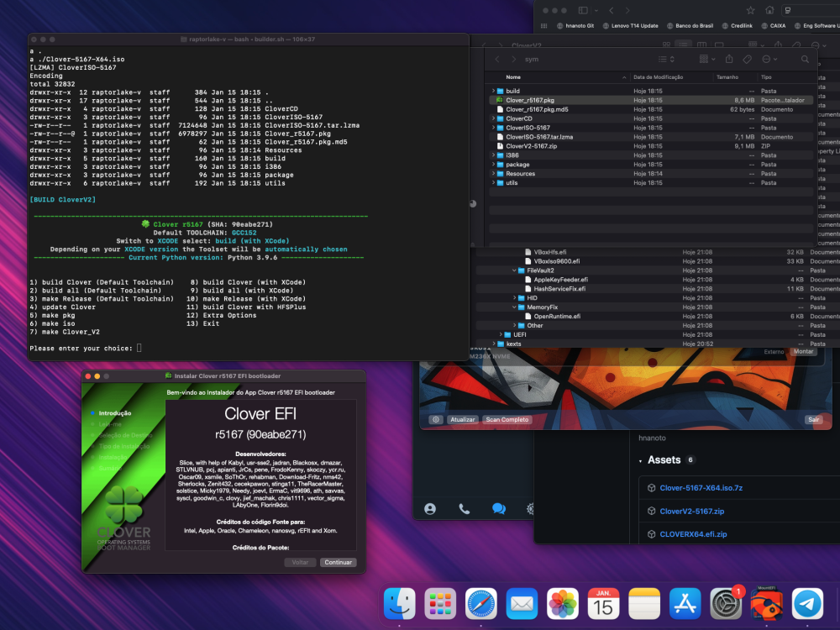
Task: Open Notes app in the Dock
Action: (x=644, y=604)
